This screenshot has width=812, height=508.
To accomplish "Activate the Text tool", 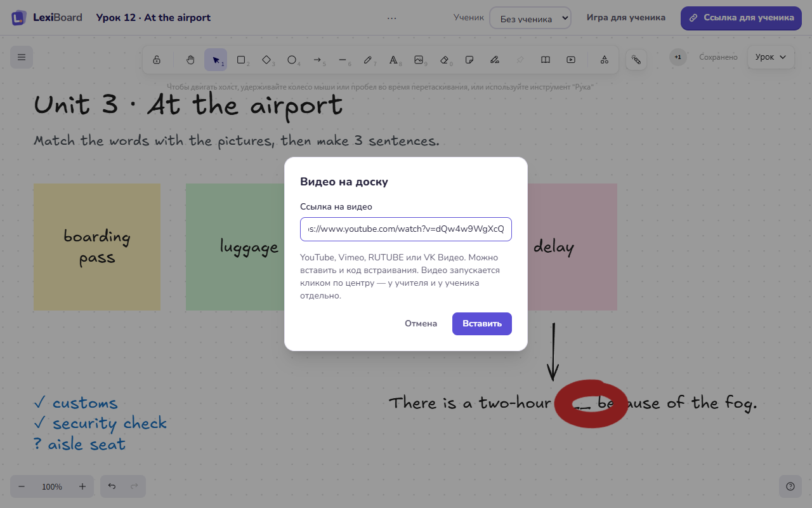I will point(393,60).
